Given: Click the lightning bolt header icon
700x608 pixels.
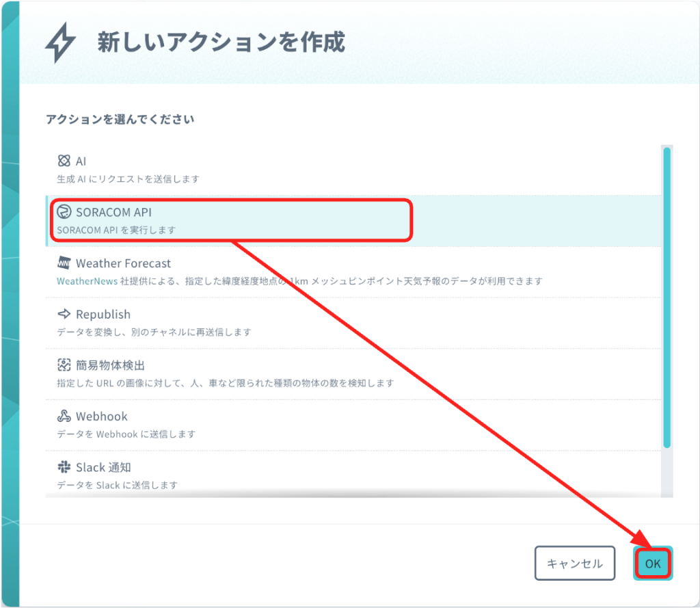Looking at the screenshot, I should tap(60, 42).
